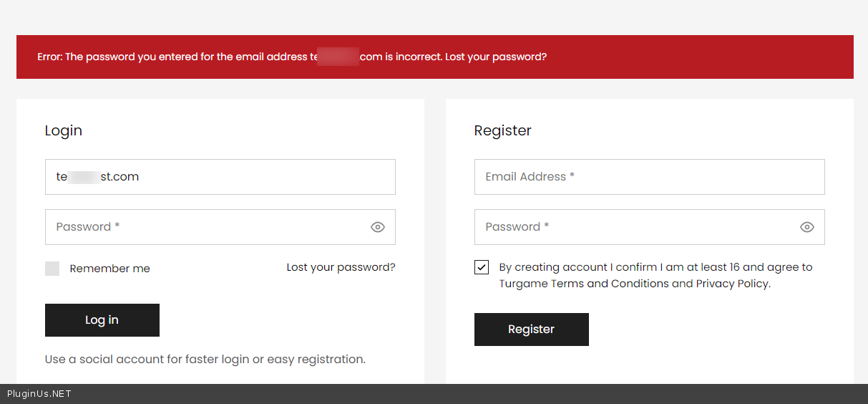868x404 pixels.
Task: Click the Remember me label text
Action: pos(109,269)
